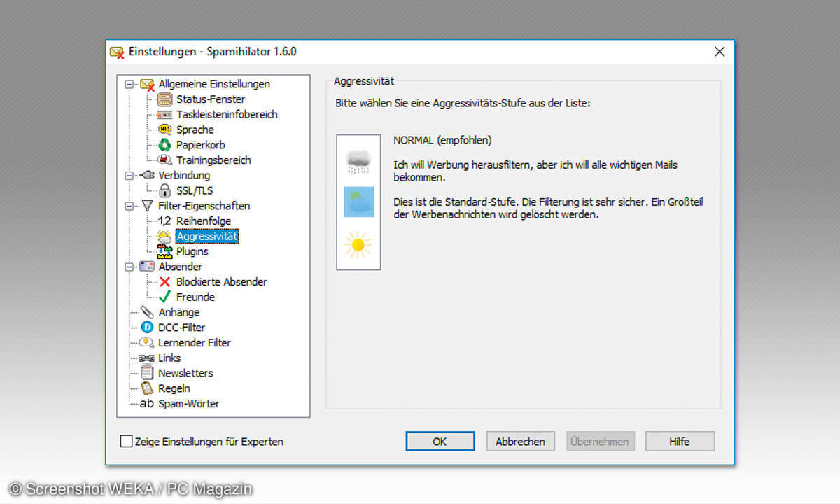The image size is (840, 504).
Task: Click the Spamihilator title bar icon
Action: point(118,52)
